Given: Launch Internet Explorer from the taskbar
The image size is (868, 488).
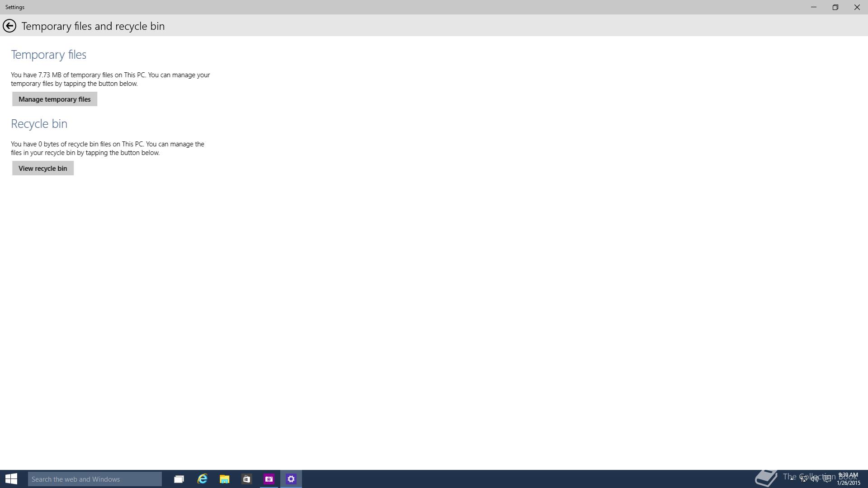Looking at the screenshot, I should (x=202, y=479).
